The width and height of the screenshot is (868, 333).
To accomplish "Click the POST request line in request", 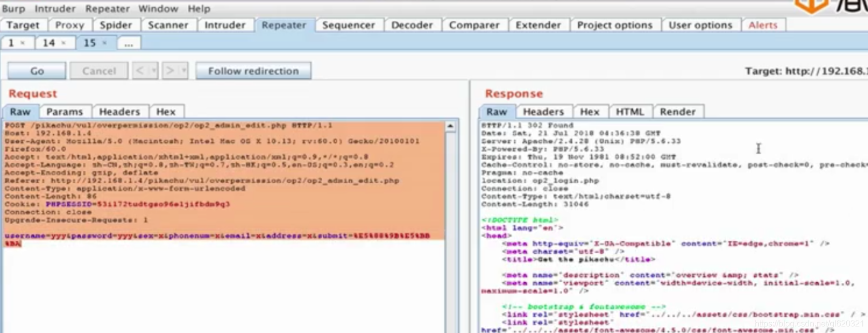I will pyautogui.click(x=169, y=125).
